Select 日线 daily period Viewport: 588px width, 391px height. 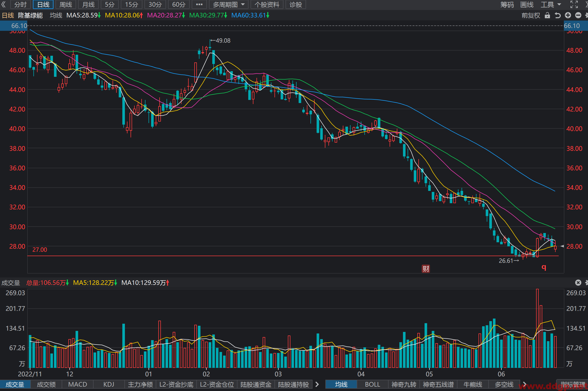43,4
